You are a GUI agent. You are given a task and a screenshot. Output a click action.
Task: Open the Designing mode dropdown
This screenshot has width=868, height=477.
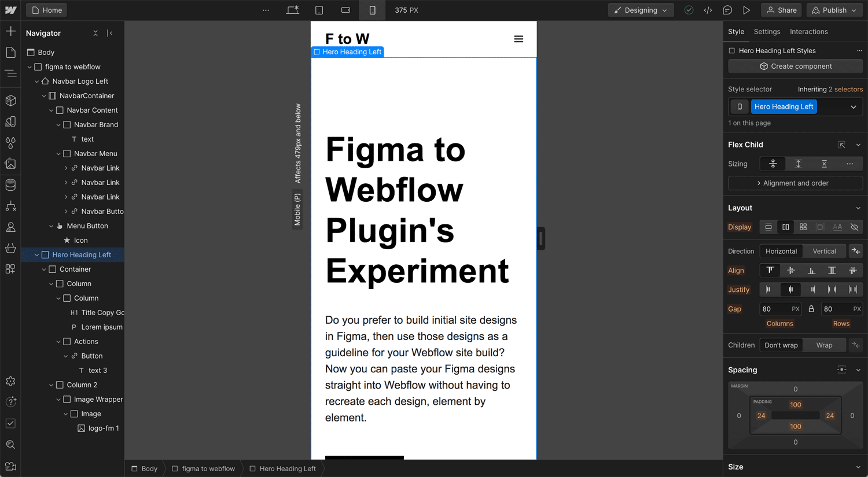[x=641, y=10]
